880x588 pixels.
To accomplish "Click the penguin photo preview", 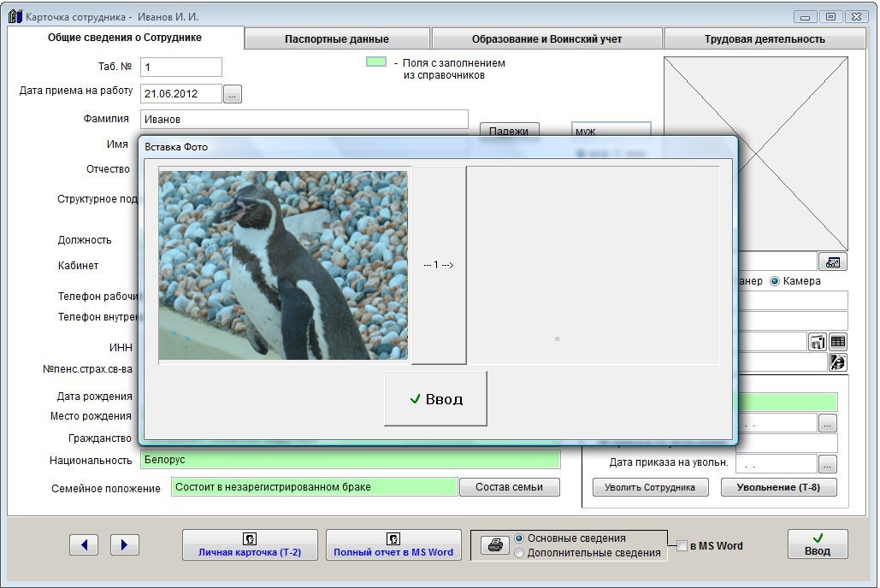I will [283, 264].
